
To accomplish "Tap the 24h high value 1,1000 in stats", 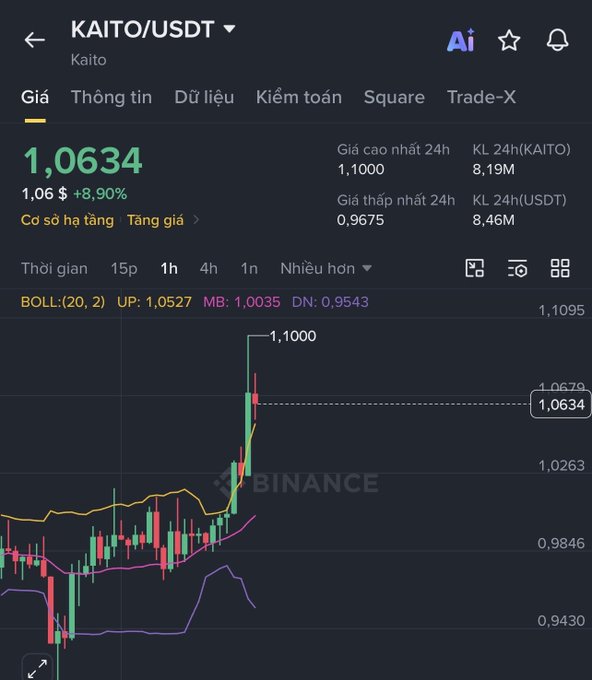I will (x=361, y=169).
